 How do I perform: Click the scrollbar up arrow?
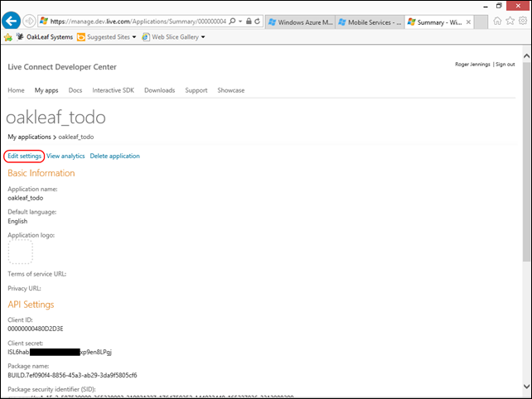[526, 56]
